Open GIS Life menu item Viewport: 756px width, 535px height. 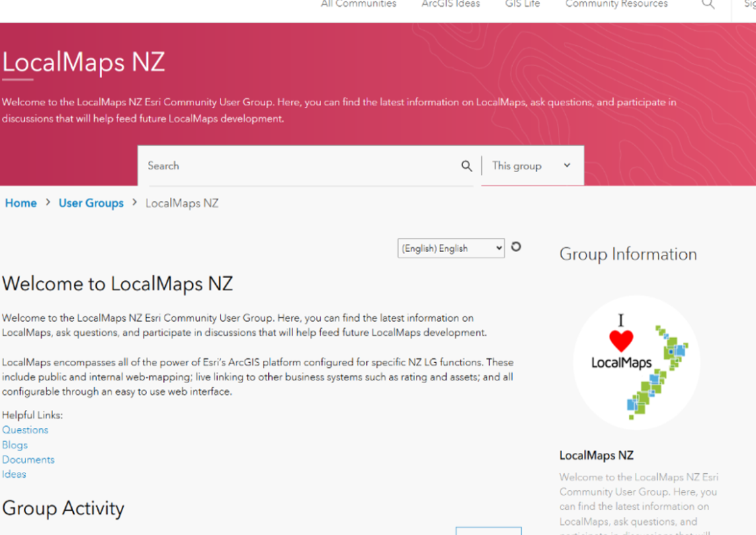pyautogui.click(x=523, y=4)
